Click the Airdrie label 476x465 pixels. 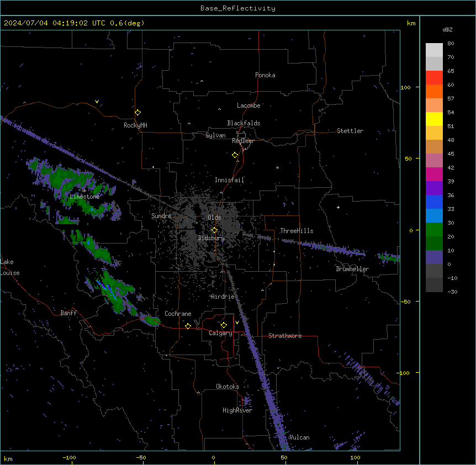[x=223, y=297]
